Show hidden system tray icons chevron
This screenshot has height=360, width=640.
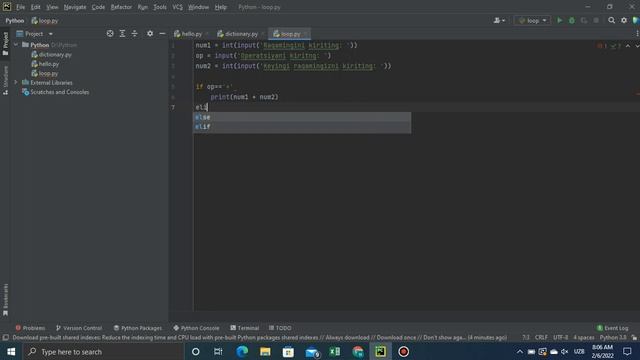519,351
